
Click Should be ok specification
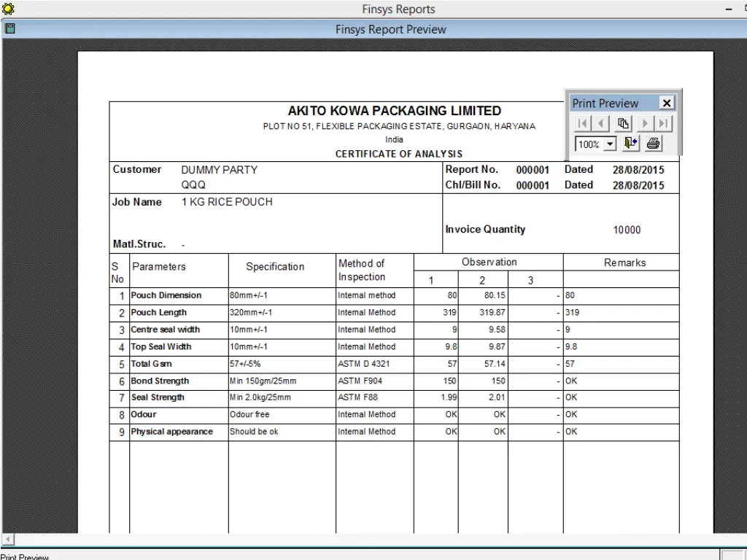[x=254, y=432]
